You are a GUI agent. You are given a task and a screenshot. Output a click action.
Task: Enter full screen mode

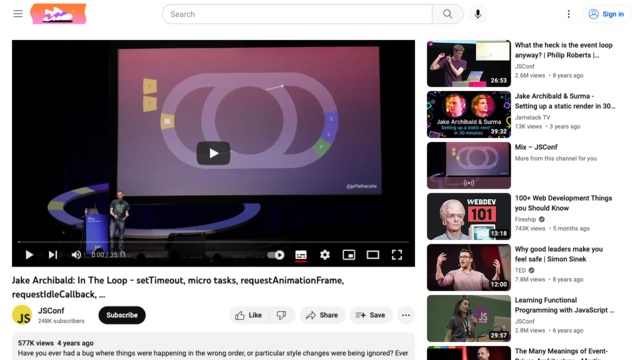pos(397,255)
